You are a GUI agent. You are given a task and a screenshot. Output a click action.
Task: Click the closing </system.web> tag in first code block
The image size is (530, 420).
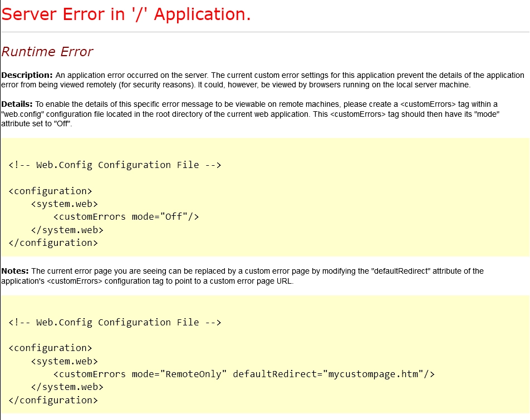(x=67, y=230)
